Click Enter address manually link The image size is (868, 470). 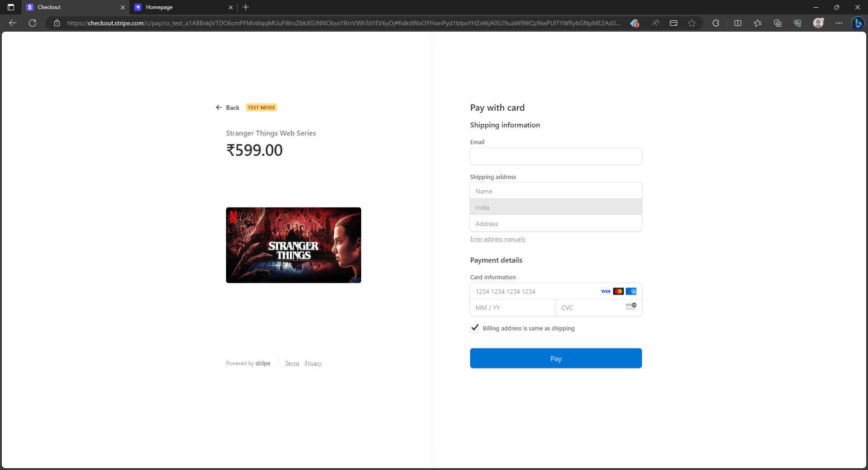tap(497, 239)
